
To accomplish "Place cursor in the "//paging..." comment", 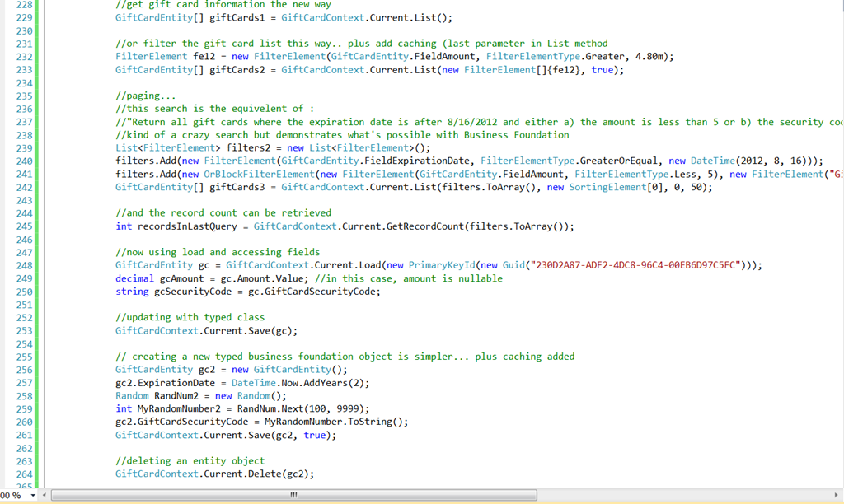I will coord(146,96).
